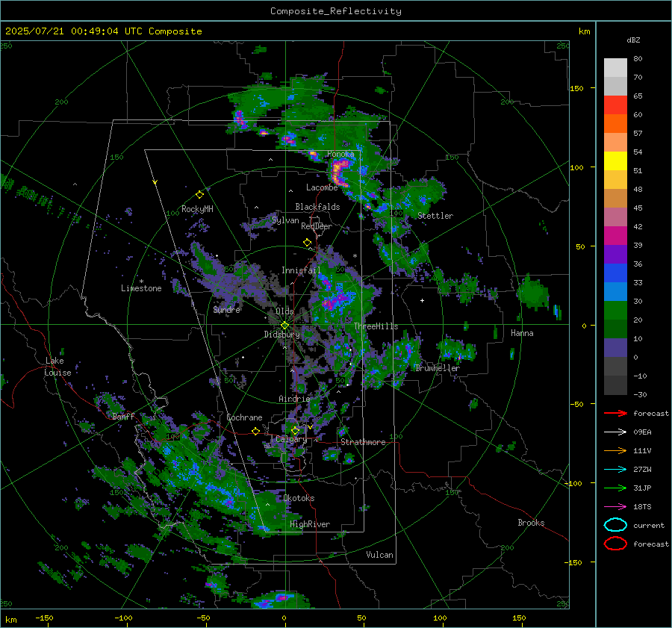Select the slate 10 dBZ legend swatch
Image resolution: width=672 pixels, height=628 pixels.
point(615,347)
